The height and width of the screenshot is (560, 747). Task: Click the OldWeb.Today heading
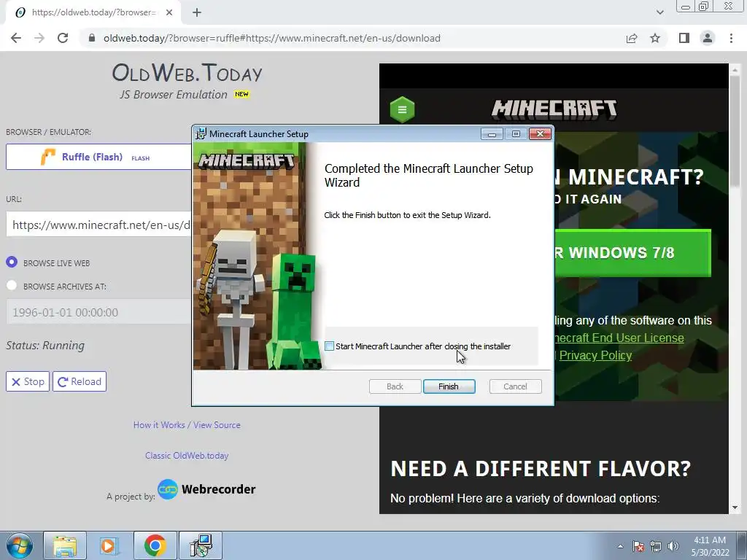point(187,73)
